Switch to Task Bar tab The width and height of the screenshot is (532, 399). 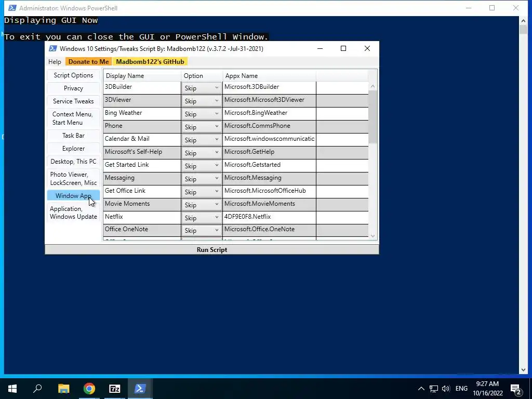73,136
